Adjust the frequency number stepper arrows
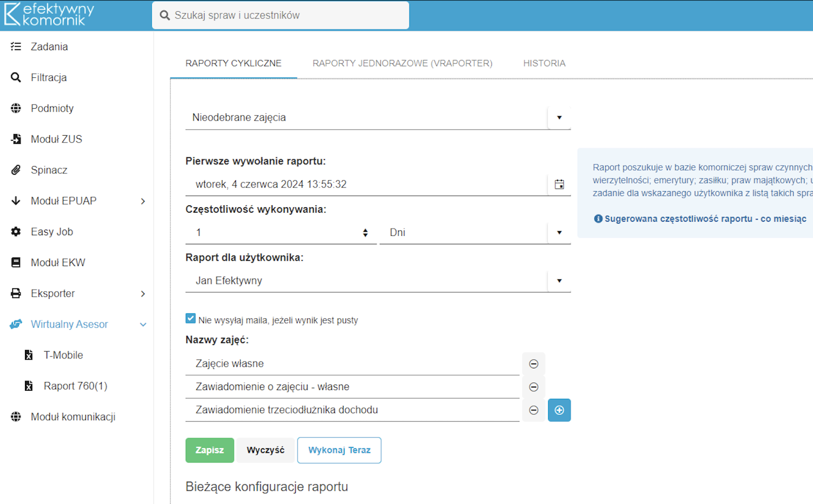The height and width of the screenshot is (504, 813). pos(365,233)
